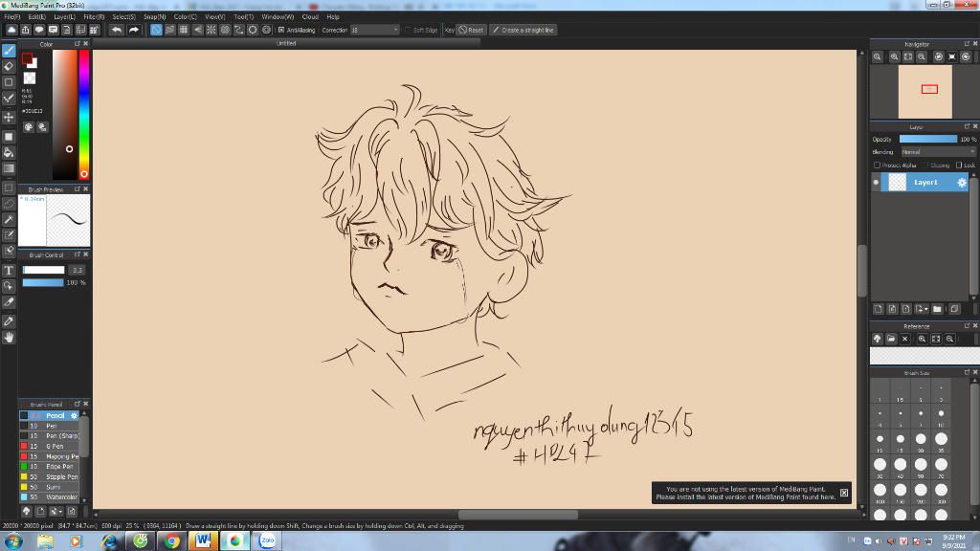Open the File menu
This screenshot has width=980, height=551.
point(11,17)
